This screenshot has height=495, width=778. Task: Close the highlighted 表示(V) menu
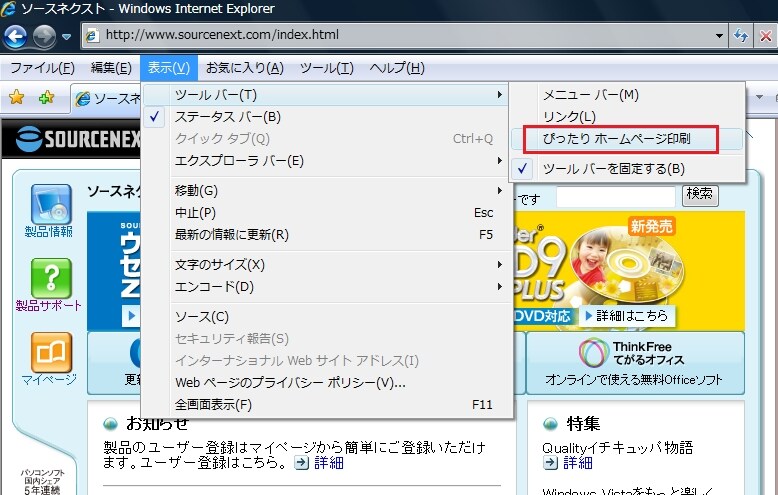click(x=169, y=67)
